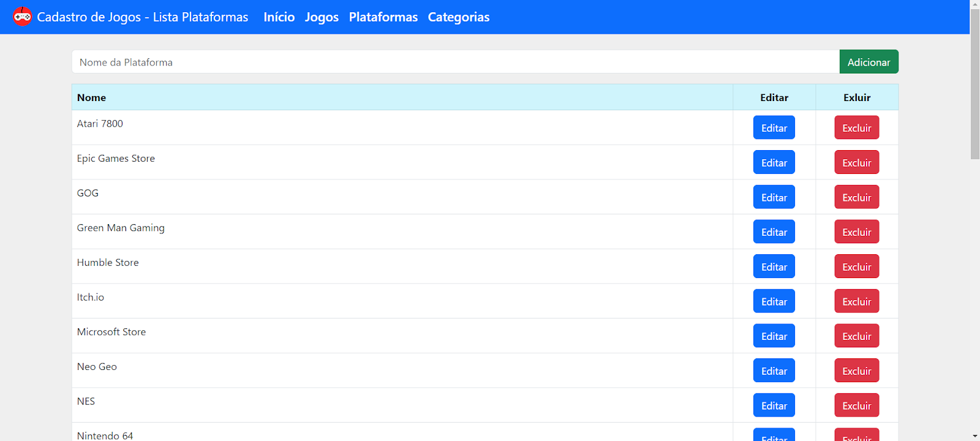Screen dimensions: 980x441
Task: Delete the GOG platform row
Action: [x=856, y=197]
